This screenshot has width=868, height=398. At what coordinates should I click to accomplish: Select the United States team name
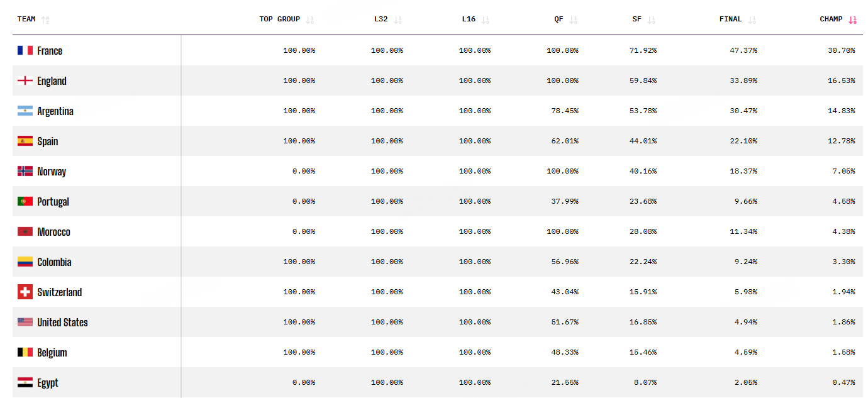[62, 323]
